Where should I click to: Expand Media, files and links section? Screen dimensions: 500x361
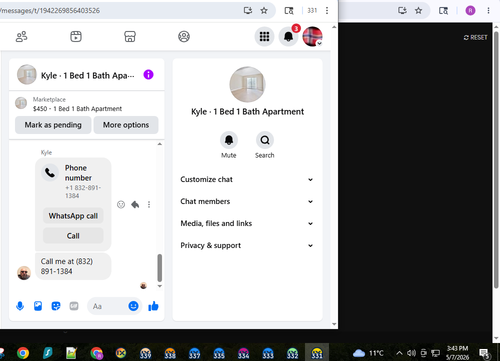point(247,223)
